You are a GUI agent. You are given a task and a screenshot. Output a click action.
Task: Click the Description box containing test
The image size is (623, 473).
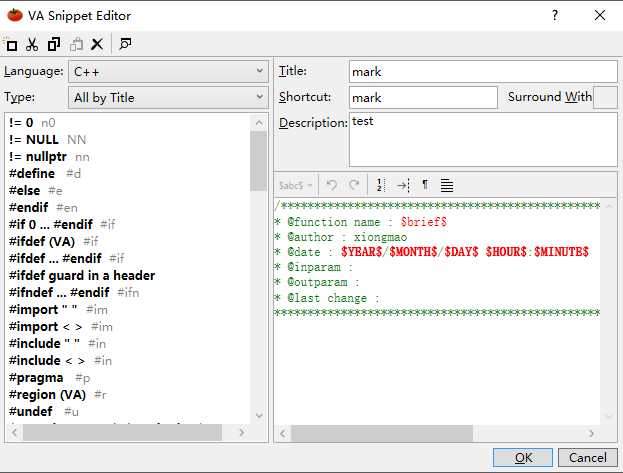(x=483, y=140)
